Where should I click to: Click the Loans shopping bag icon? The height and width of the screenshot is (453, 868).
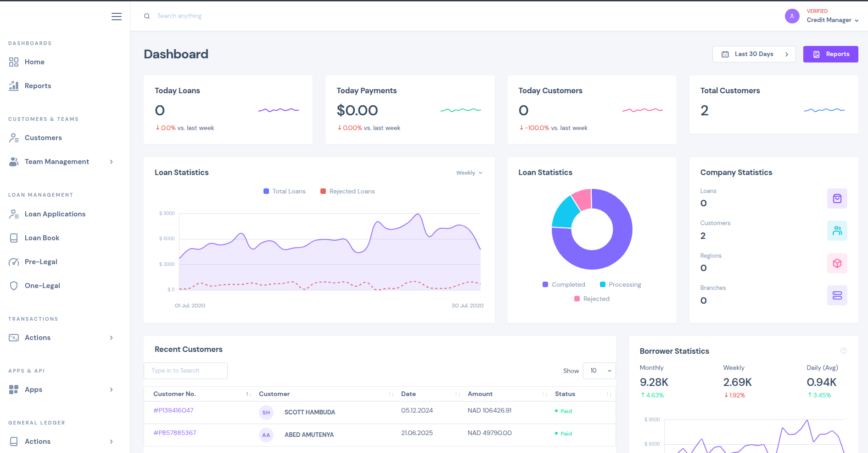click(x=837, y=198)
